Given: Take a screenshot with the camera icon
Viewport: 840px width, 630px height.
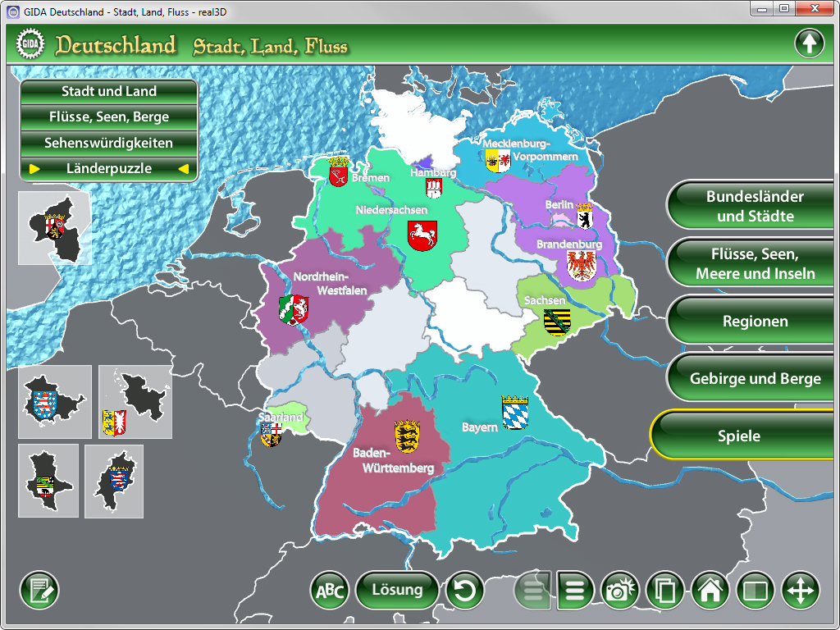Looking at the screenshot, I should pyautogui.click(x=620, y=591).
